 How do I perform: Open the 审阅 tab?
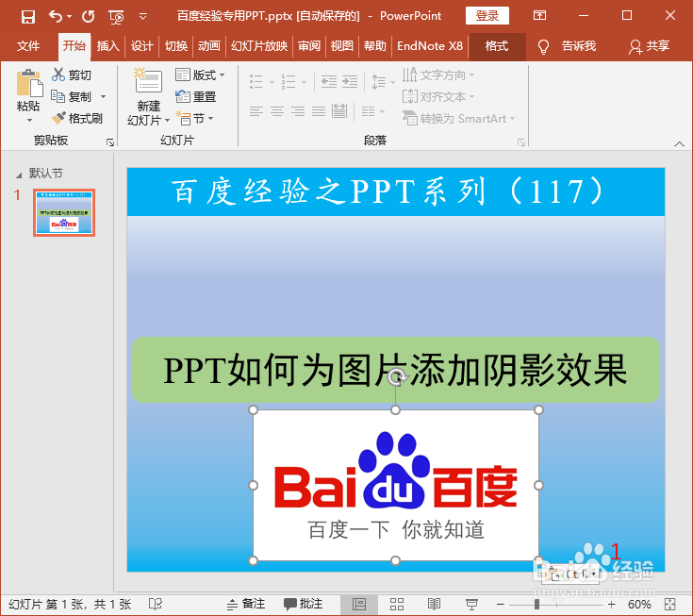click(308, 46)
